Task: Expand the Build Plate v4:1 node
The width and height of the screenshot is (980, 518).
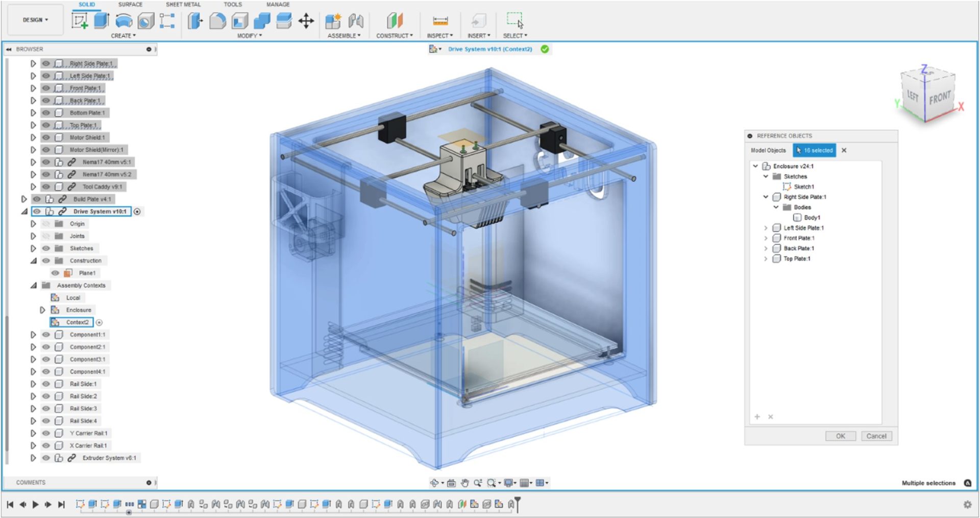Action: tap(24, 199)
